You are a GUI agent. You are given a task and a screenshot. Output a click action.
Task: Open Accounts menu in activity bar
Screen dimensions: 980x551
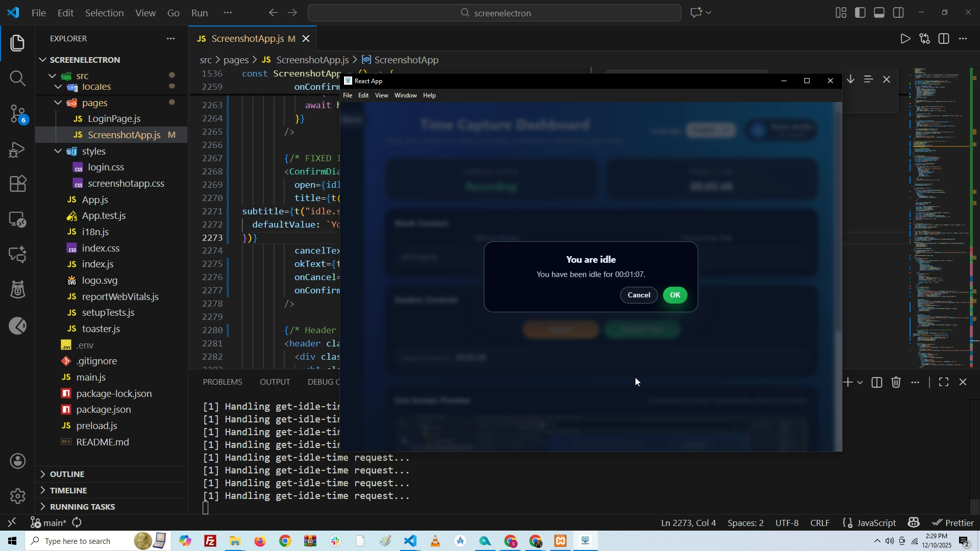[x=17, y=461]
